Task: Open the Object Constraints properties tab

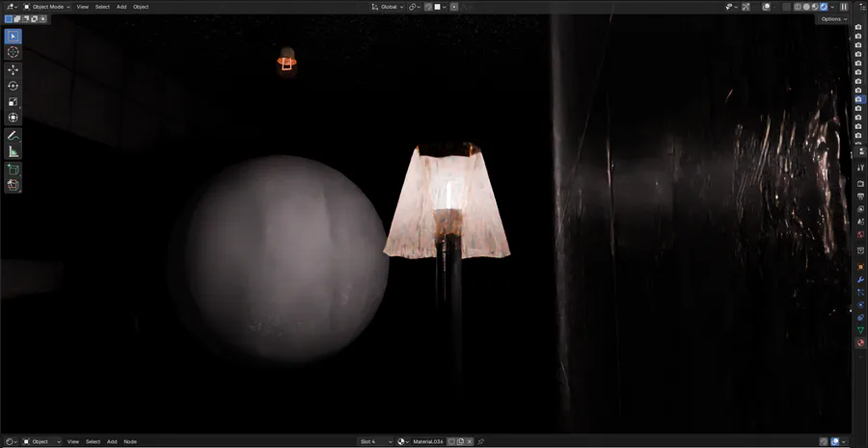Action: 861,318
